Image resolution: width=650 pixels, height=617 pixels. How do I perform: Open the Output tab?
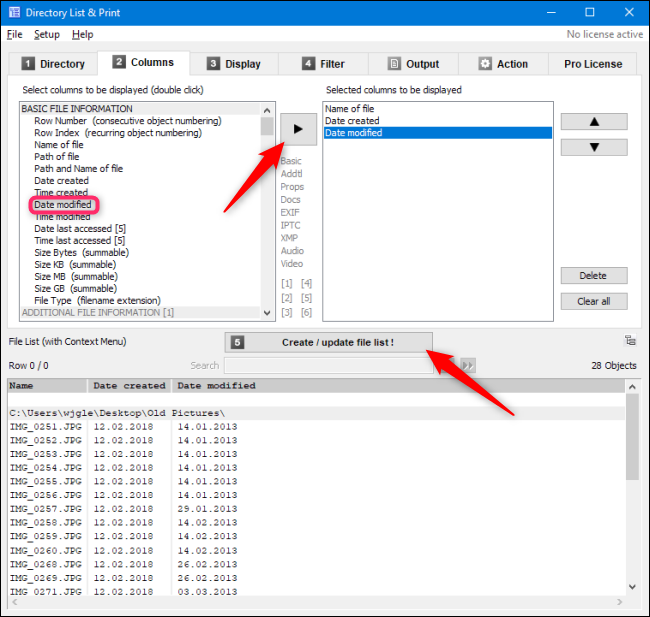tap(413, 64)
